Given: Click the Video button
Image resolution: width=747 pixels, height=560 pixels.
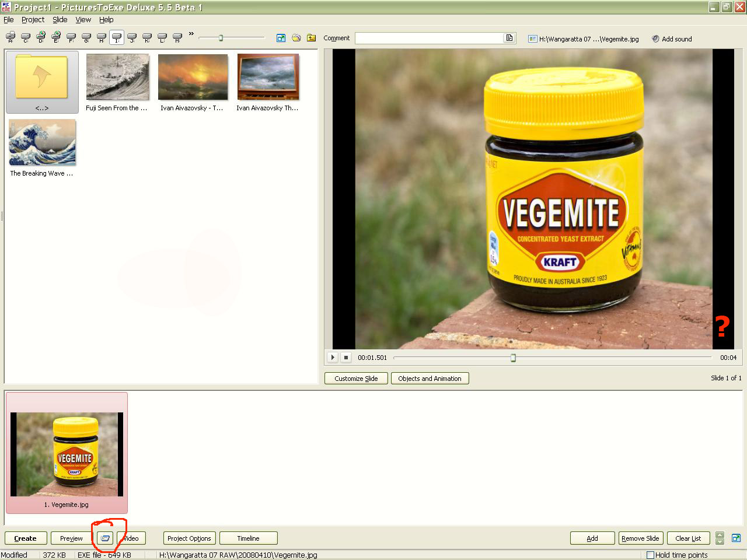Looking at the screenshot, I should click(x=131, y=538).
